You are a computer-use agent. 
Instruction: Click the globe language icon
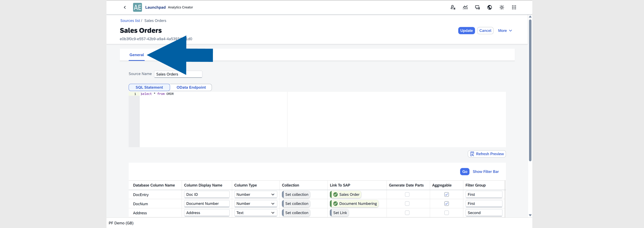click(x=489, y=7)
